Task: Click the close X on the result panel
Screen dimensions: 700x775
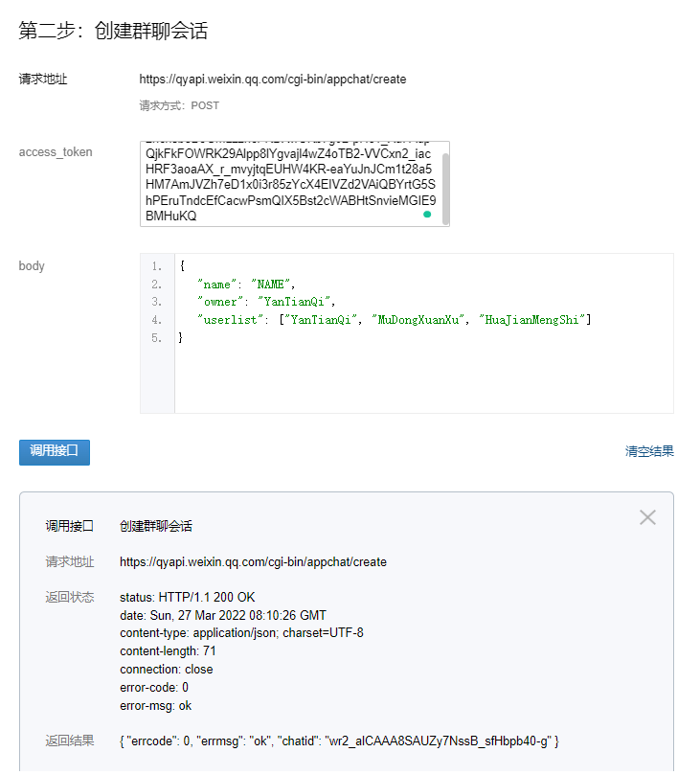Action: click(647, 517)
